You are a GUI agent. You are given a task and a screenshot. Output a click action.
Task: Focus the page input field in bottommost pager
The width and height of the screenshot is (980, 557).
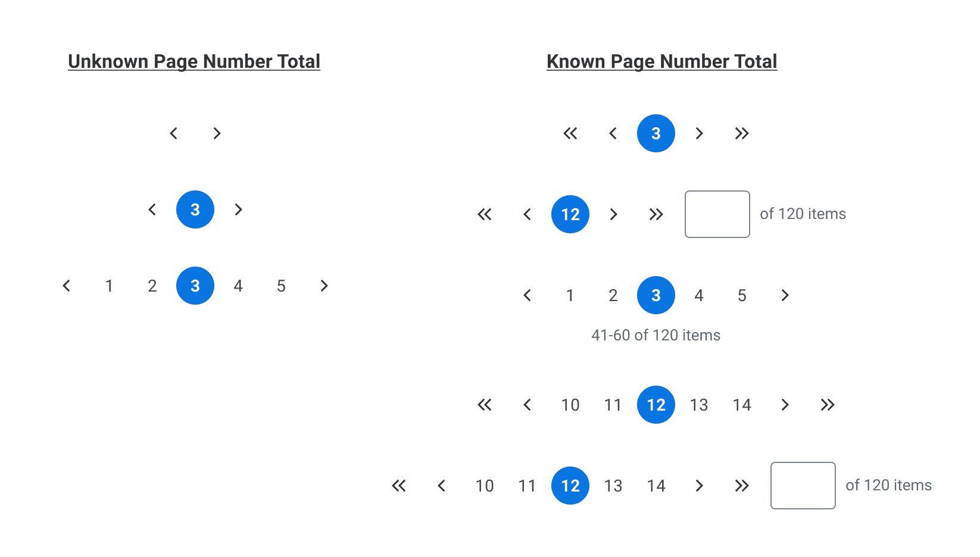pyautogui.click(x=803, y=486)
